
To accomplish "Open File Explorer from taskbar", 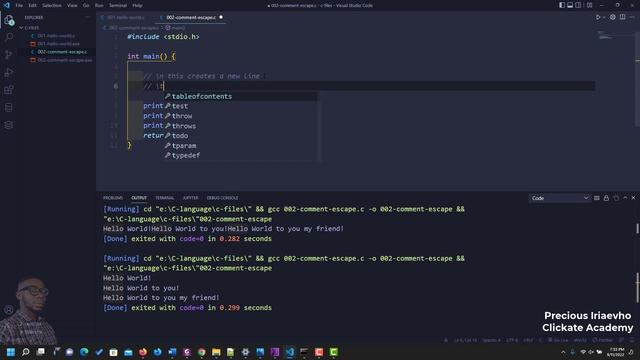I will click(x=216, y=352).
